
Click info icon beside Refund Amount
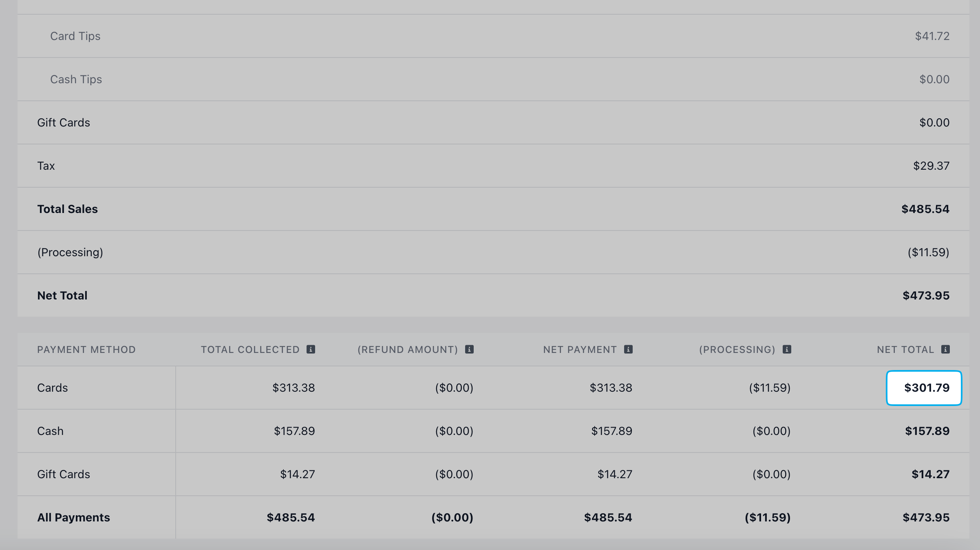[x=469, y=349]
